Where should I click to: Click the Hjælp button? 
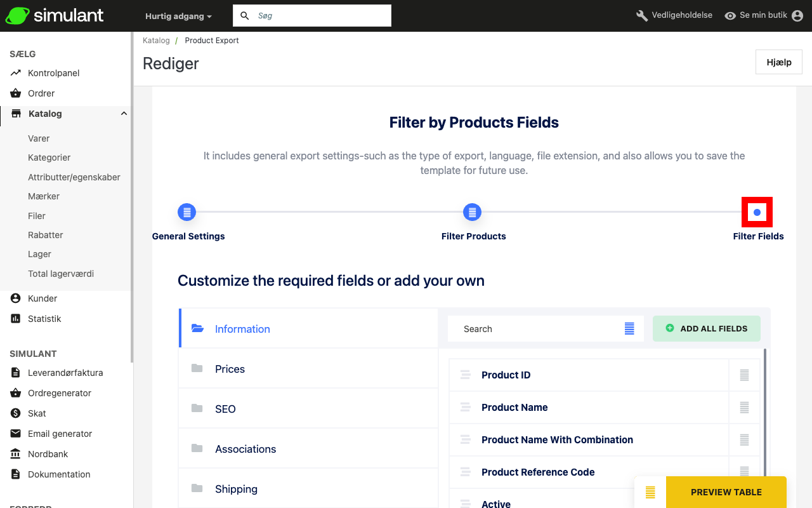[x=779, y=62]
